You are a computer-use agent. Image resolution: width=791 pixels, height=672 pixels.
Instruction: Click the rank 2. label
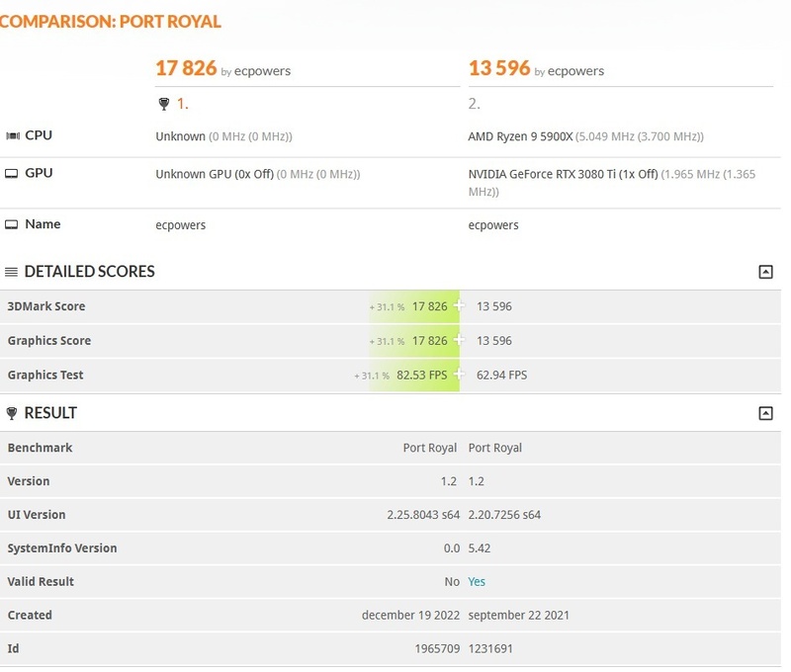475,104
